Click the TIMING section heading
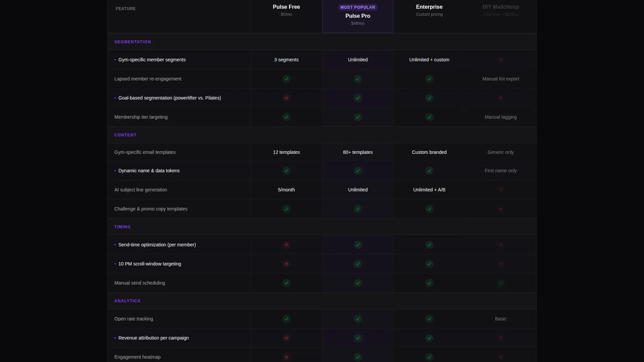The width and height of the screenshot is (644, 362). coord(122,227)
